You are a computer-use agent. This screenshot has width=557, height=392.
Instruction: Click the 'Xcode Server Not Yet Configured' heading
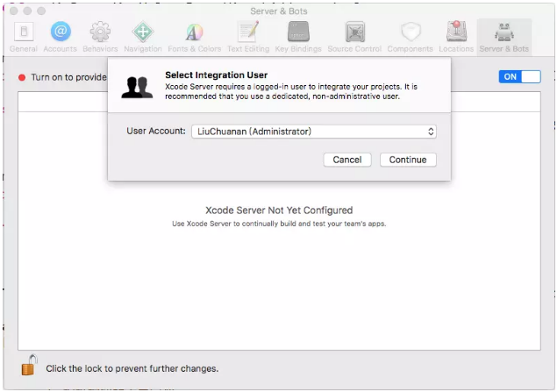pos(279,210)
